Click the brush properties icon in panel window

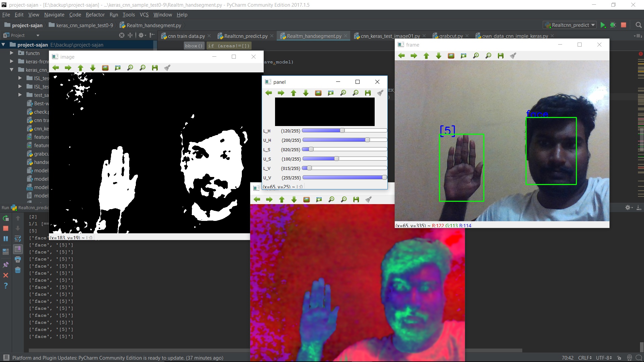(x=380, y=93)
